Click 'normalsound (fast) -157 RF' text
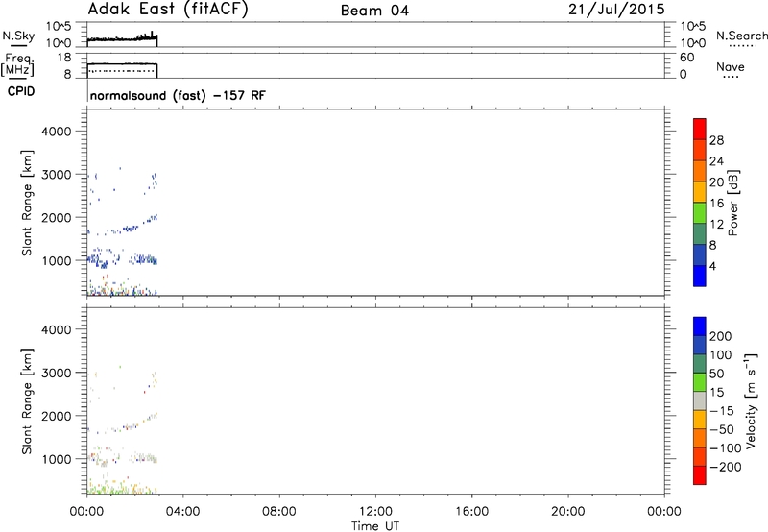The height and width of the screenshot is (532, 768). click(178, 95)
